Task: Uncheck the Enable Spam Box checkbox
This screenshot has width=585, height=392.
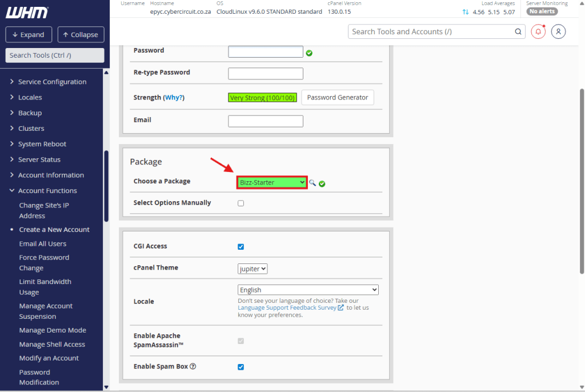Action: pyautogui.click(x=241, y=367)
